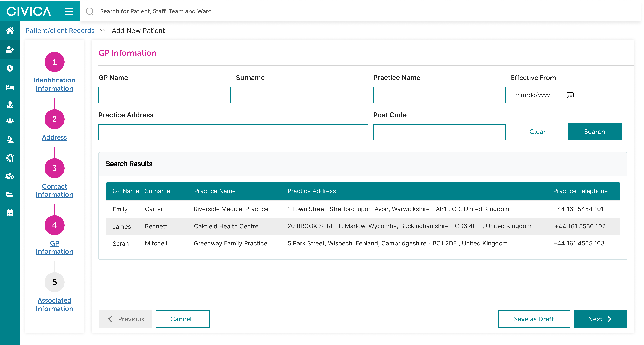The width and height of the screenshot is (644, 345).
Task: Click the Search button
Action: pyautogui.click(x=595, y=132)
